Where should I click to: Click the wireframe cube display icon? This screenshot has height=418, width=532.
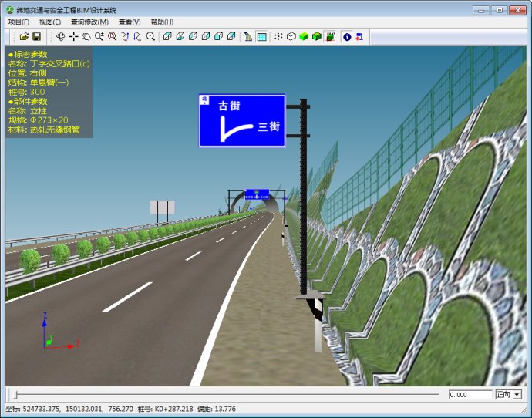[x=291, y=36]
